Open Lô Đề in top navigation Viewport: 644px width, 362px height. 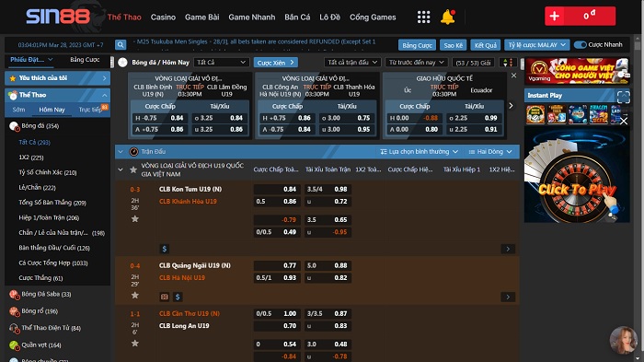coord(329,17)
